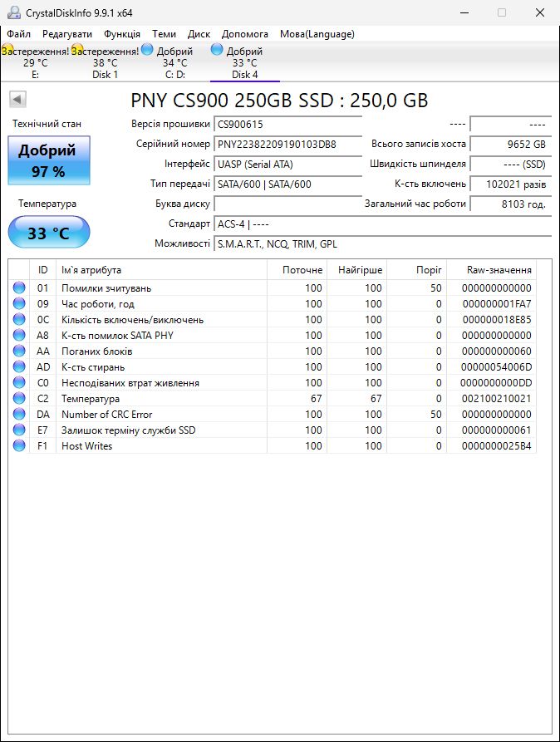Screen dimensions: 560x742
Task: Click the blue good status icon for C: D:
Action: (x=147, y=49)
